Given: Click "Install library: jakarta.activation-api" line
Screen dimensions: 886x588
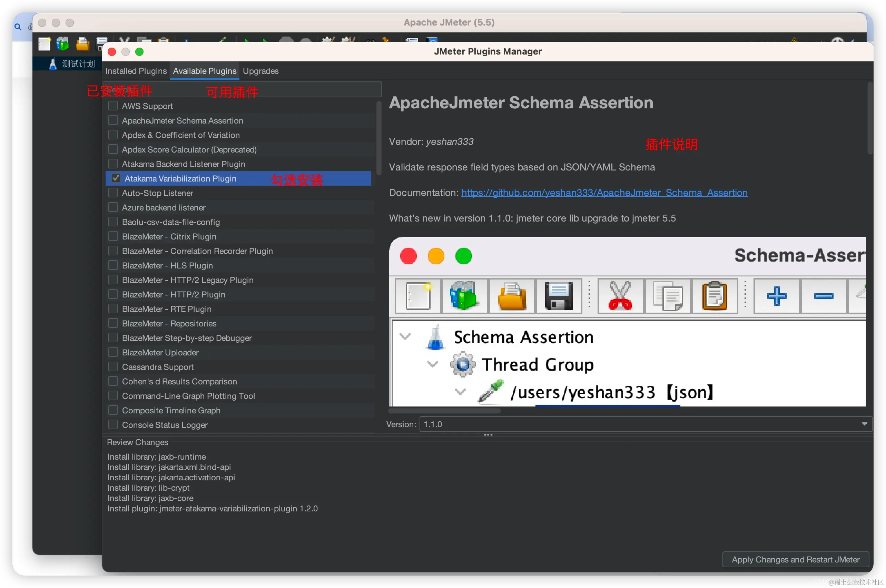Looking at the screenshot, I should 171,477.
